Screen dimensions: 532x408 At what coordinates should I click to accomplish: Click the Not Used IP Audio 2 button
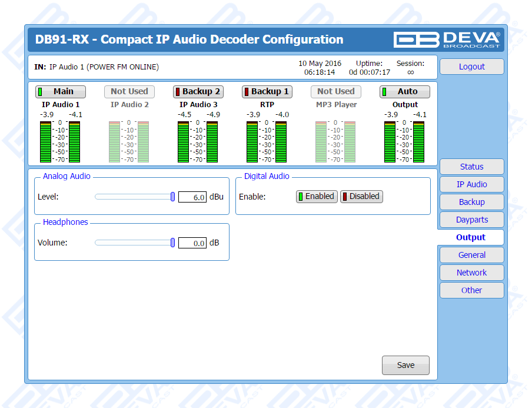coord(129,92)
